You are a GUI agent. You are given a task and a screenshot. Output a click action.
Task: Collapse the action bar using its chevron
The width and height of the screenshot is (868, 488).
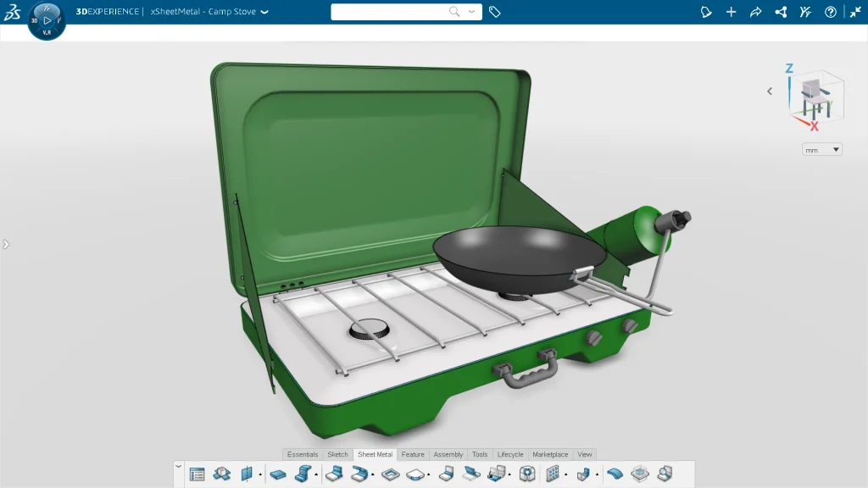178,465
